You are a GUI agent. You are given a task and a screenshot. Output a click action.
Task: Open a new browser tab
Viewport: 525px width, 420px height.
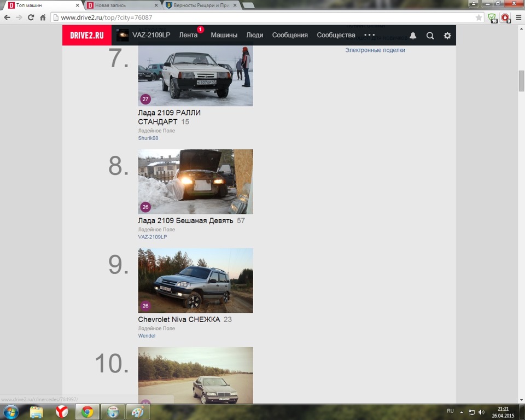click(x=248, y=5)
